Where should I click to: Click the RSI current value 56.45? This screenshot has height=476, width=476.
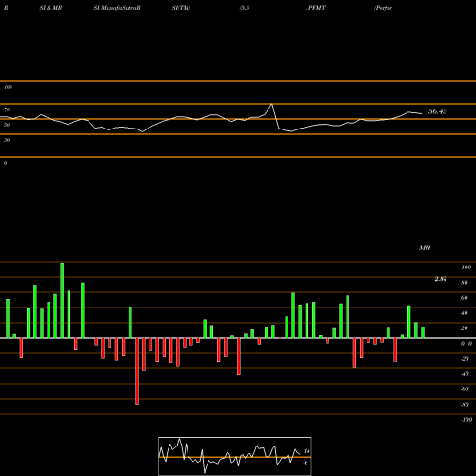438,111
